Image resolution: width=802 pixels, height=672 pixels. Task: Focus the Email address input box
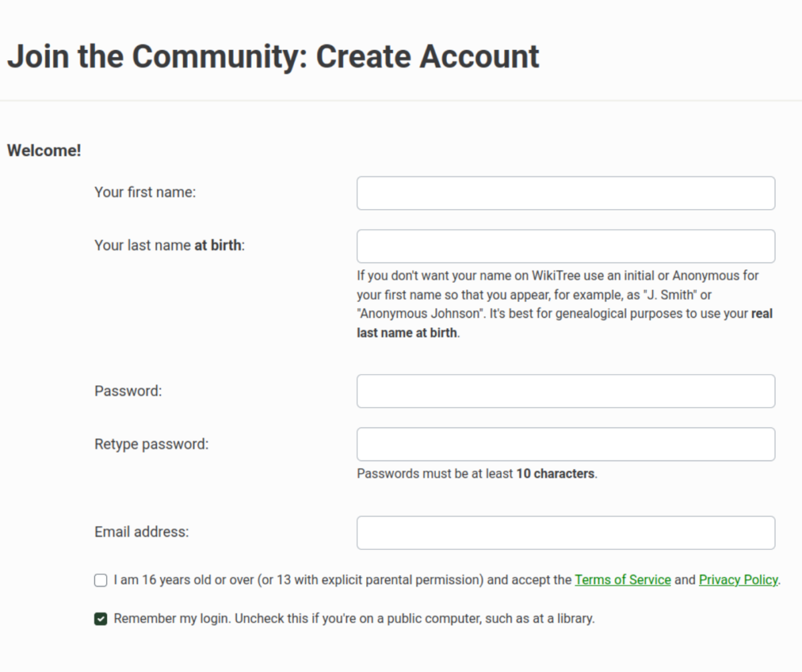point(566,532)
